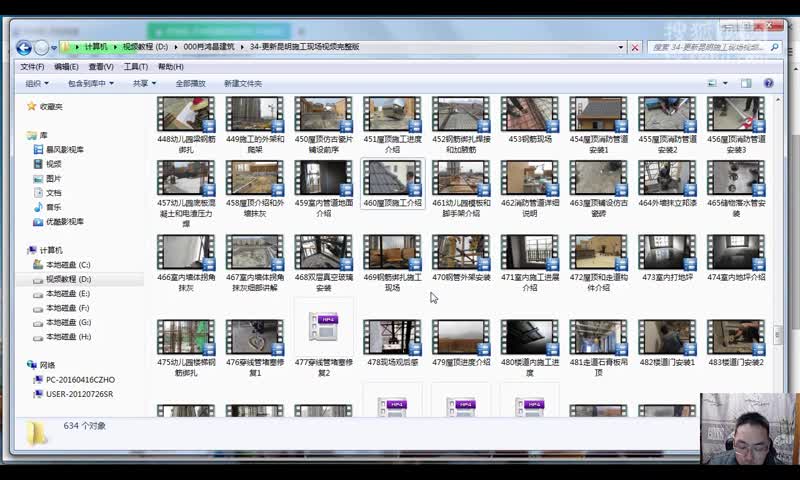Open the change view dropdown arrow
Screen dimensions: 800x480
(x=725, y=83)
